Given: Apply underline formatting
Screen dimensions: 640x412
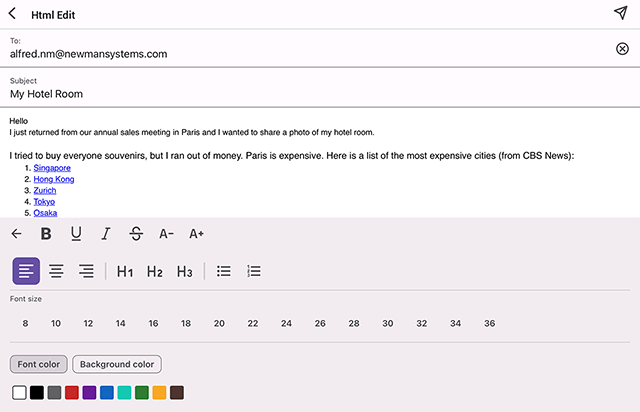Looking at the screenshot, I should pos(76,233).
